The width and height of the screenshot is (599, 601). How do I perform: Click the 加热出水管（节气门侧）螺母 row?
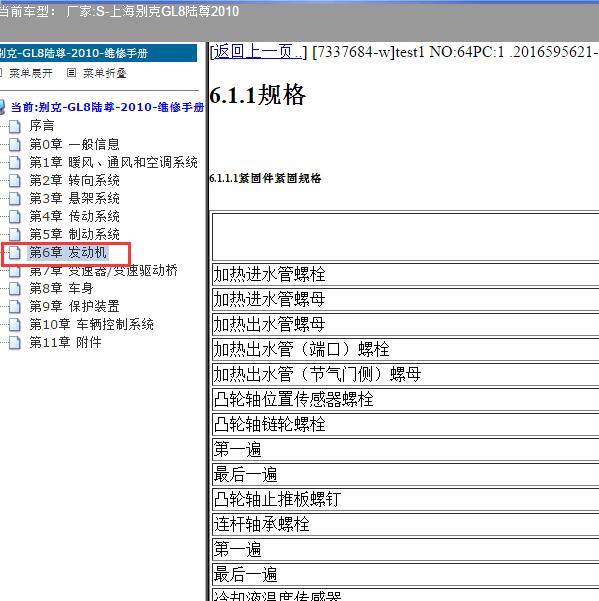click(405, 374)
